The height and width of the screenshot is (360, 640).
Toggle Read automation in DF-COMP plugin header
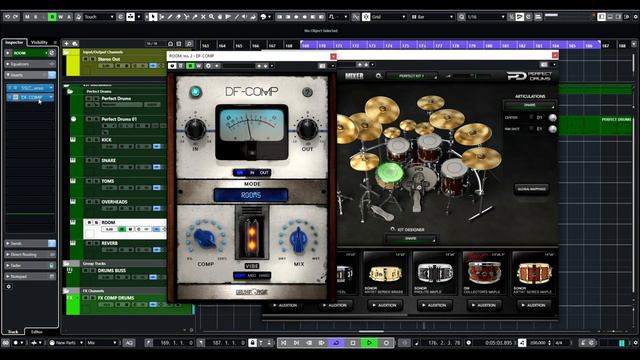tap(190, 66)
